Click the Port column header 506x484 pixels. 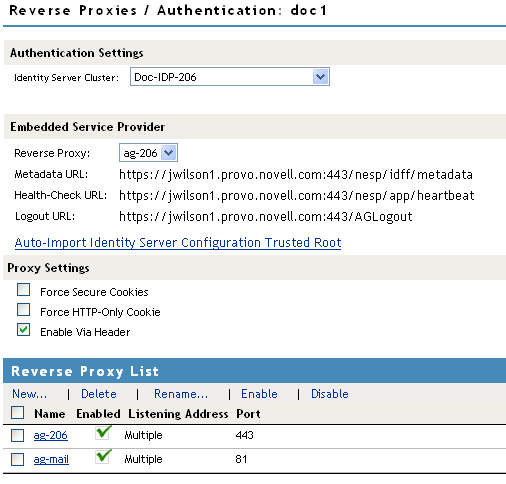pyautogui.click(x=248, y=414)
